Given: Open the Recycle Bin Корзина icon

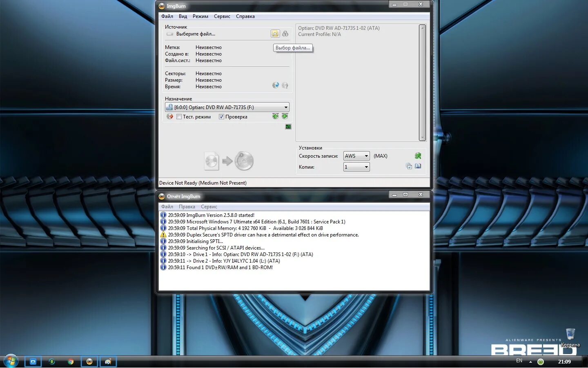Looking at the screenshot, I should 570,337.
